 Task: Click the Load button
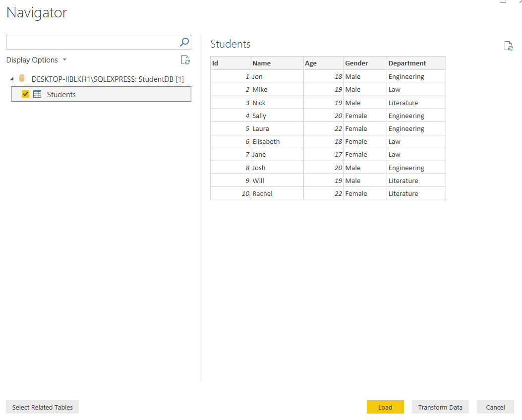pos(385,407)
